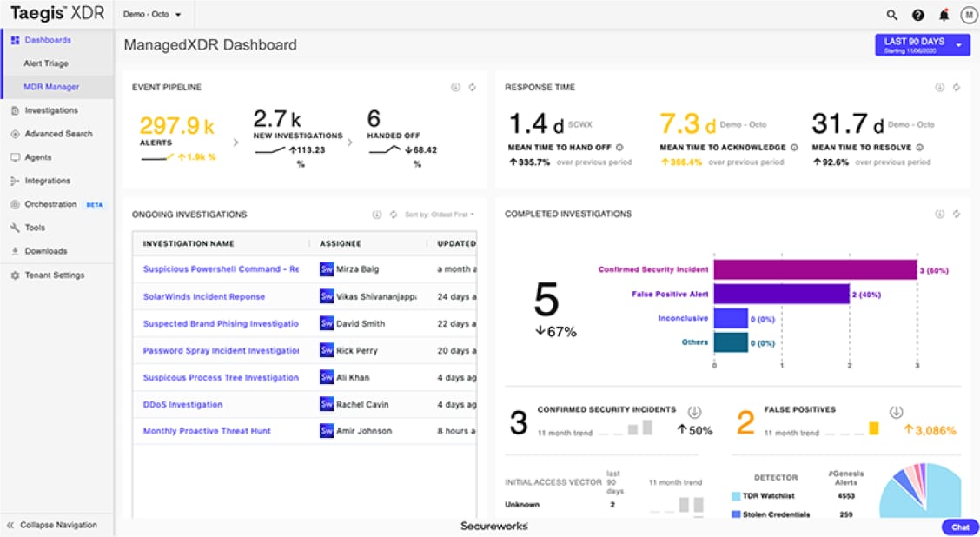Image resolution: width=980 pixels, height=537 pixels.
Task: Open the Tenant Settings menu item
Action: [x=55, y=275]
